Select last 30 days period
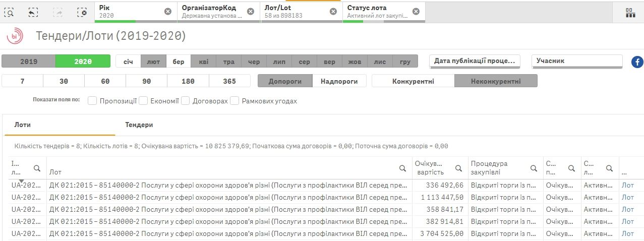This screenshot has width=644, height=241. 64,81
